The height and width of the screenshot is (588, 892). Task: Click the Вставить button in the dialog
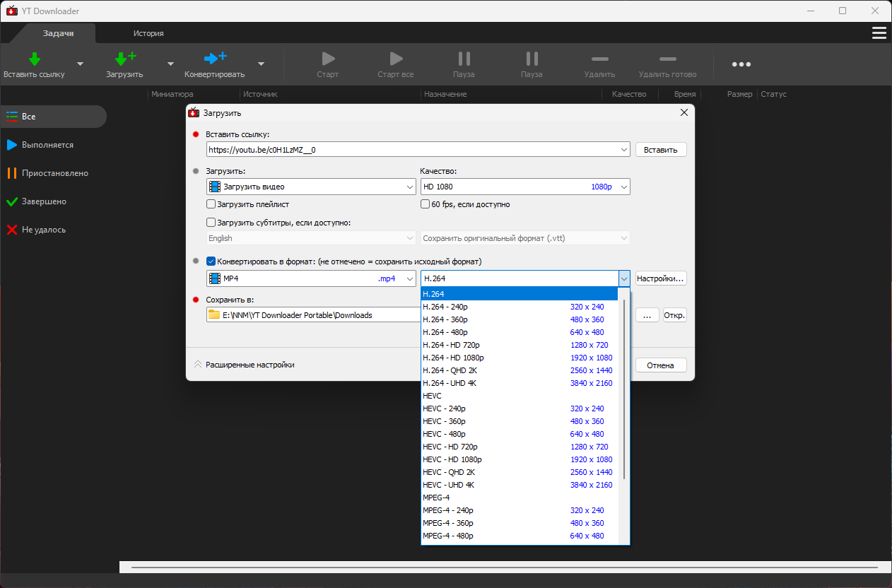(661, 150)
